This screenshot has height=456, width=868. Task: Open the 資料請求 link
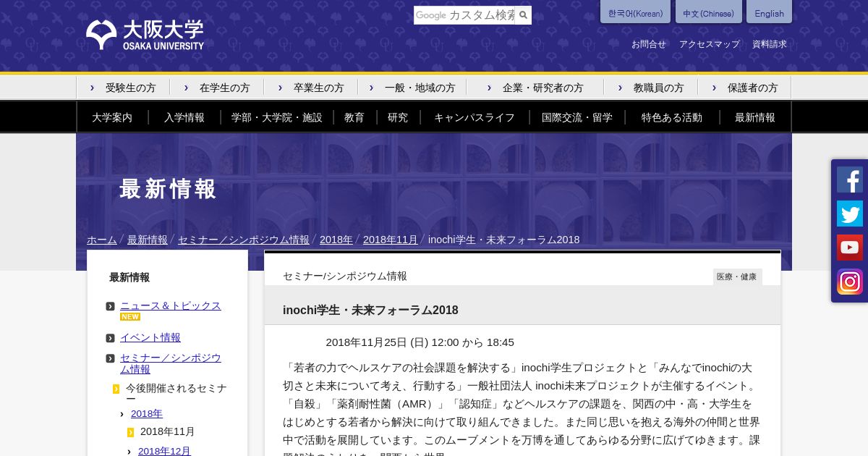pyautogui.click(x=769, y=44)
